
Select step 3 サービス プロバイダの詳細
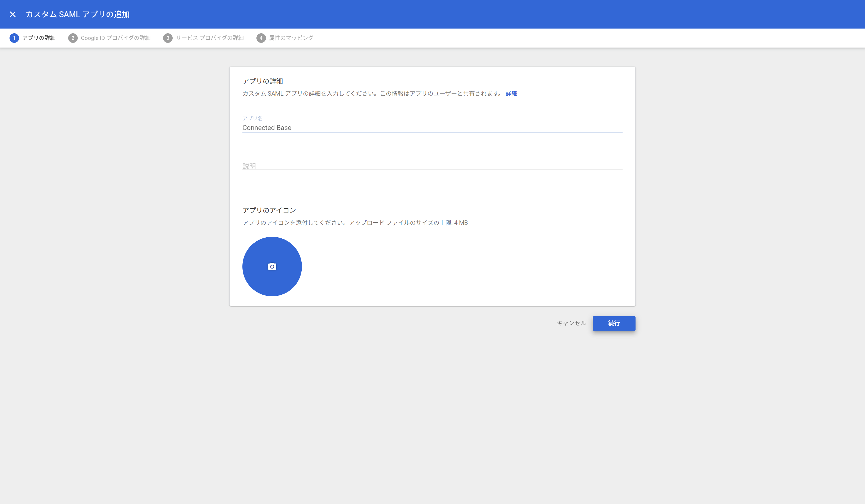click(x=203, y=38)
